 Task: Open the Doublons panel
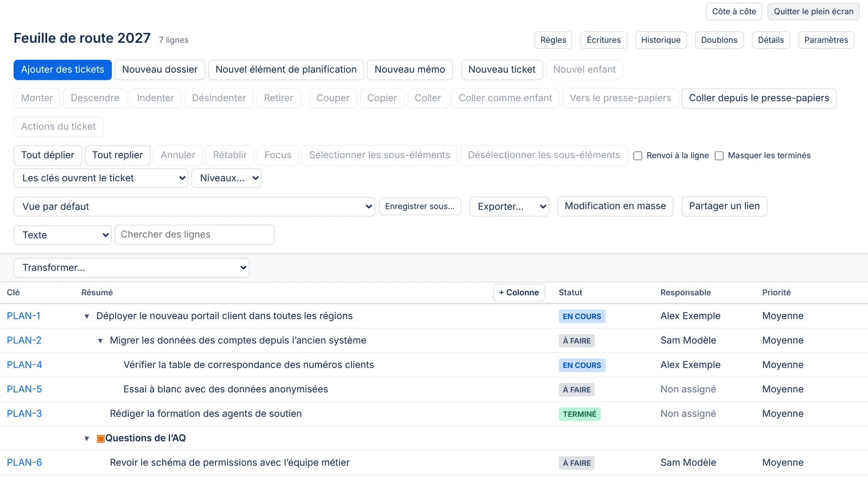click(x=719, y=40)
